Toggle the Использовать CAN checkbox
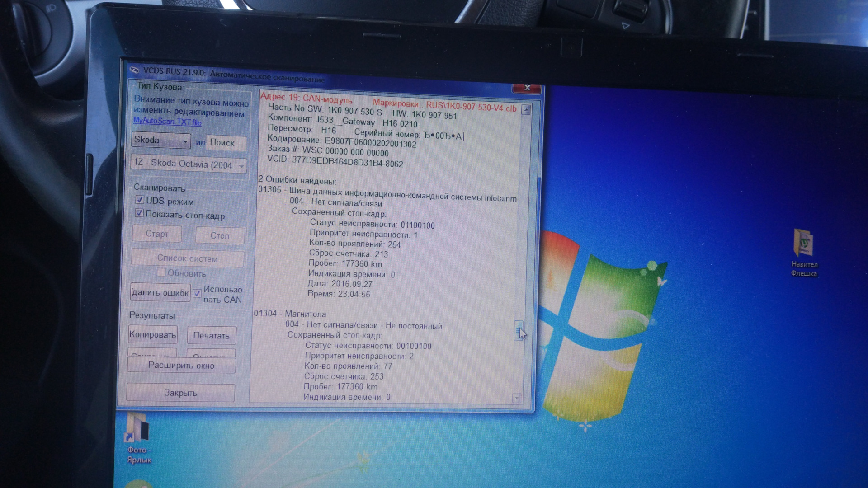 point(197,293)
